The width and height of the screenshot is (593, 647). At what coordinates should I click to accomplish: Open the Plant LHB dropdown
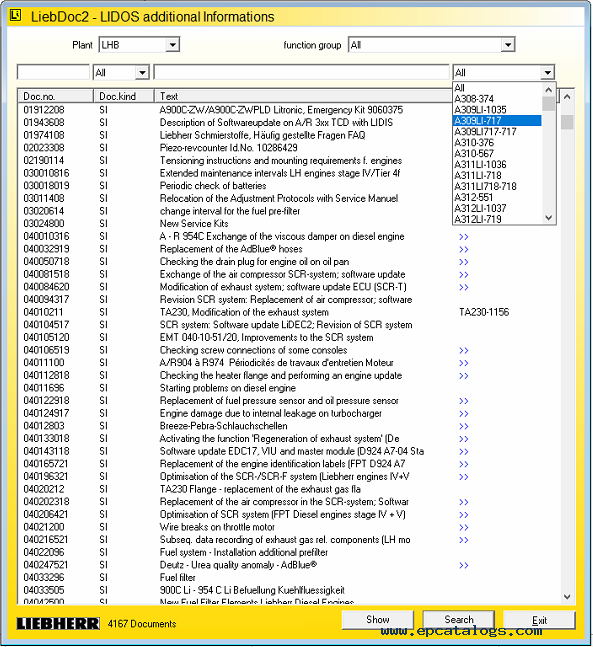[x=172, y=45]
